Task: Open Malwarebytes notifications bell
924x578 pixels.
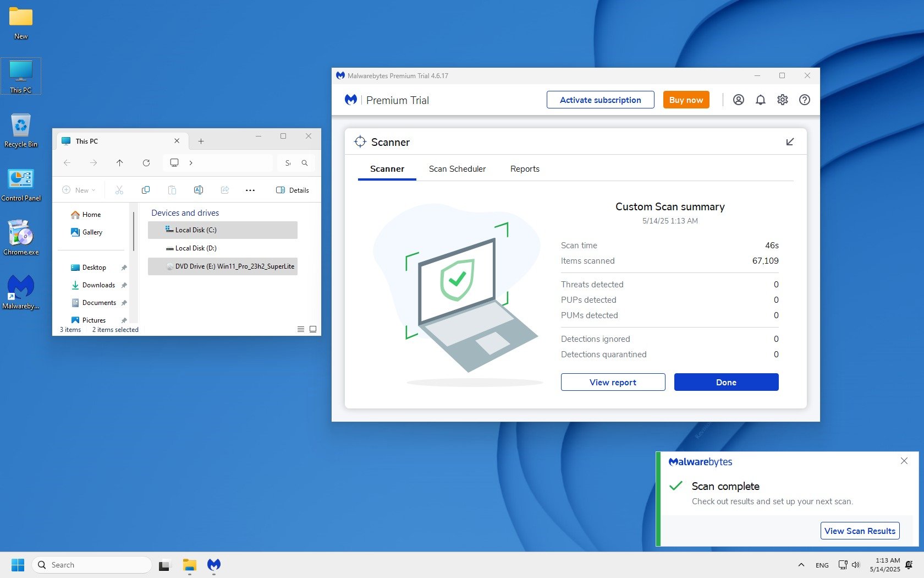Action: (761, 100)
